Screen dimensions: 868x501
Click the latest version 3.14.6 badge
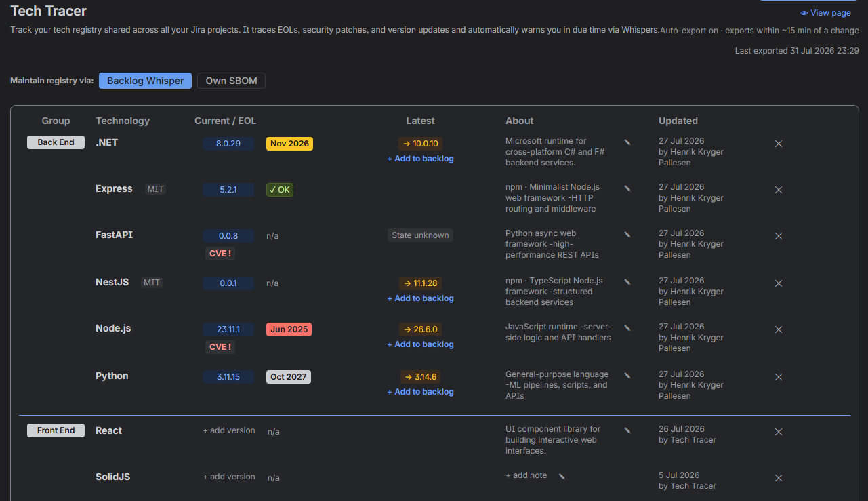(420, 377)
